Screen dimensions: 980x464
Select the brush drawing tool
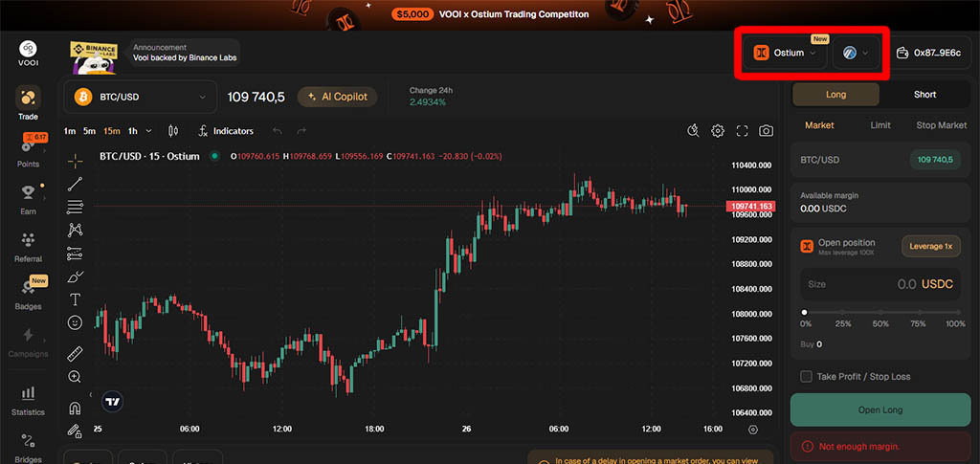75,276
